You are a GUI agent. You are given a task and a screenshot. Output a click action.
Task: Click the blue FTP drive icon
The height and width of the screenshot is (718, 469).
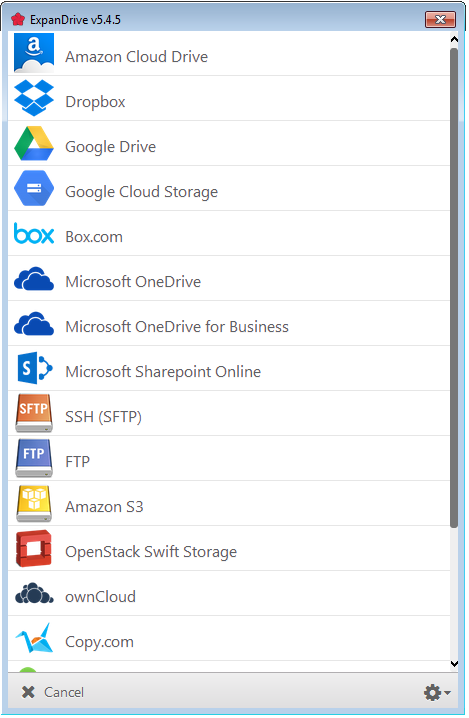(34, 459)
